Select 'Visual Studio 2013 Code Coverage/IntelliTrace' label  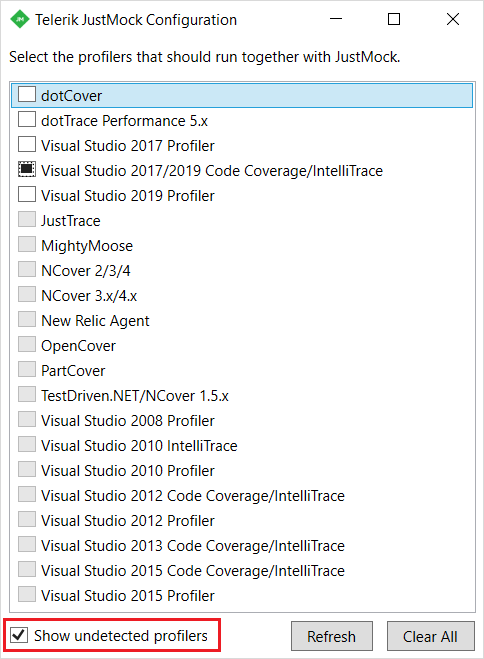click(193, 546)
